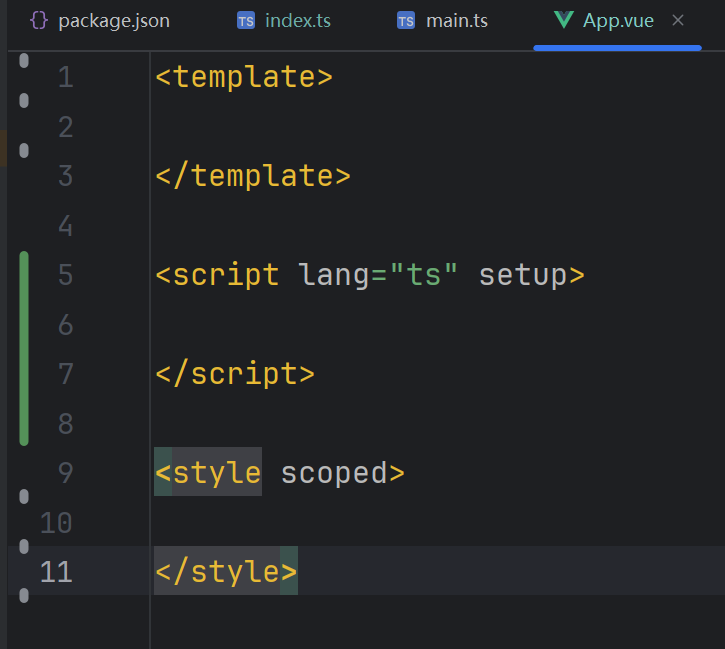725x649 pixels.
Task: Click line number 5 in the gutter
Action: [66, 275]
